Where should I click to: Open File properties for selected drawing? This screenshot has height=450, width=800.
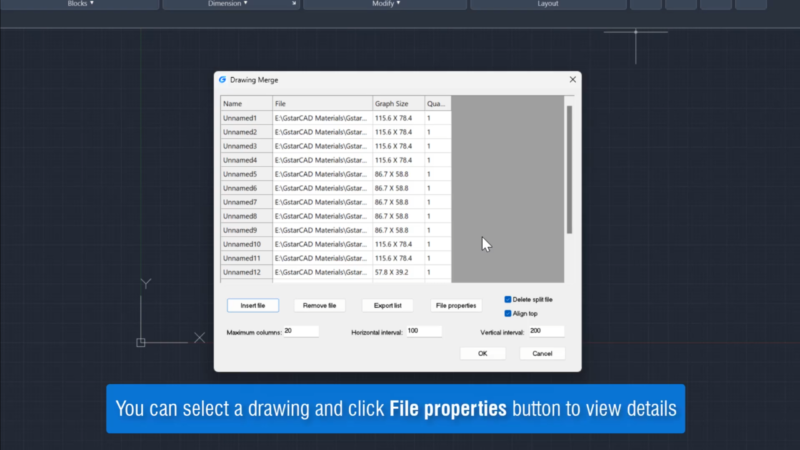[x=456, y=305]
